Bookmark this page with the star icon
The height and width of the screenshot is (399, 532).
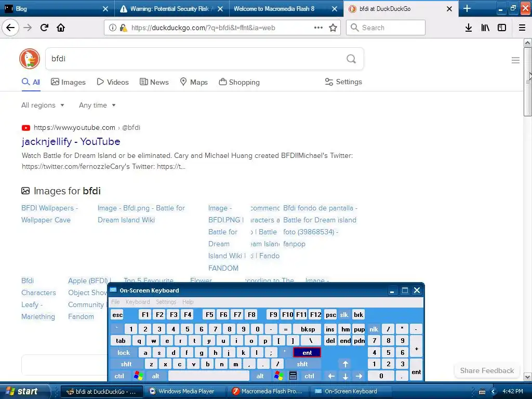(x=333, y=28)
